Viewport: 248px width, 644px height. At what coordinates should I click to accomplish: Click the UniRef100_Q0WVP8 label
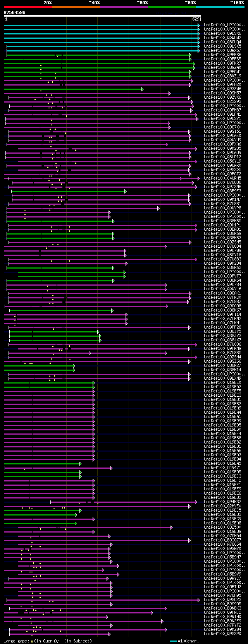coord(222,208)
